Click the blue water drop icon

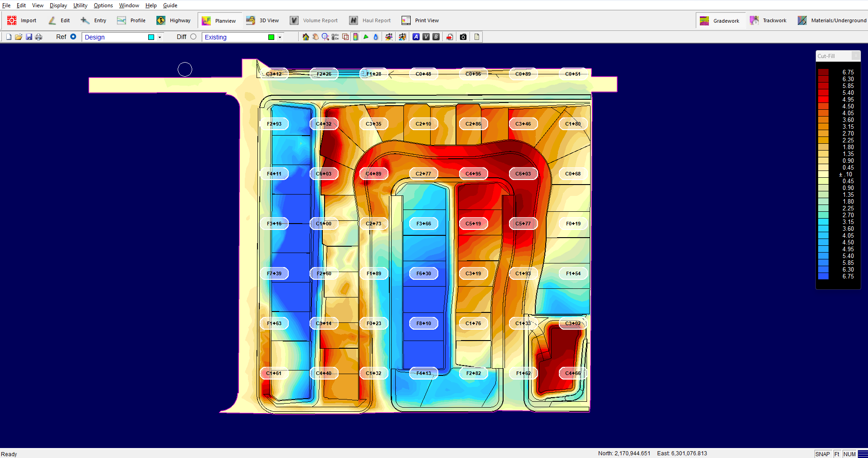click(376, 37)
